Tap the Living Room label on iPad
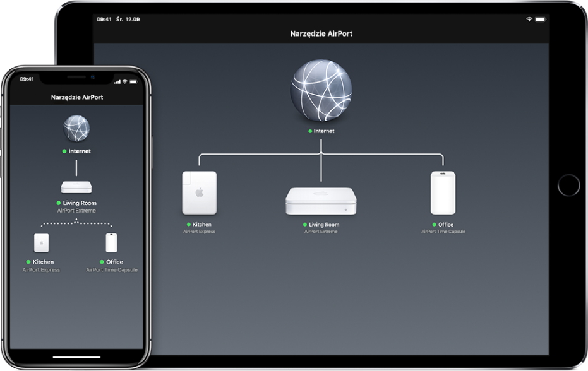Image resolution: width=588 pixels, height=371 pixels. coord(324,225)
